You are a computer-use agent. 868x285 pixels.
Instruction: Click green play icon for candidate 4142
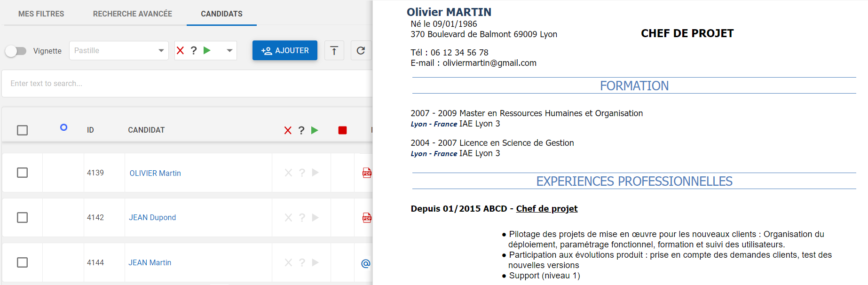[x=315, y=218]
